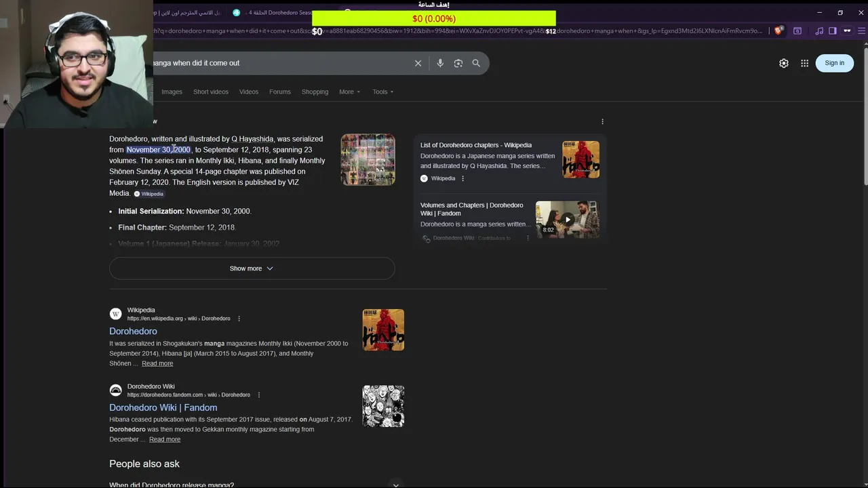Click the Sign in button
Screen dimensions: 868x488
tap(834, 63)
